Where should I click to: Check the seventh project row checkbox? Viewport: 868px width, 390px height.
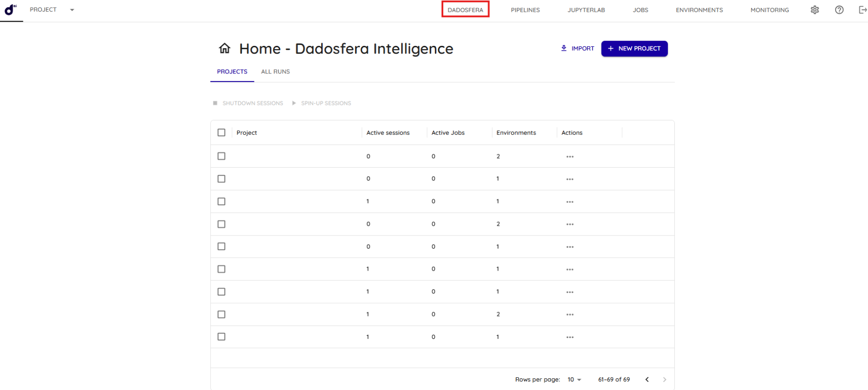coord(222,292)
